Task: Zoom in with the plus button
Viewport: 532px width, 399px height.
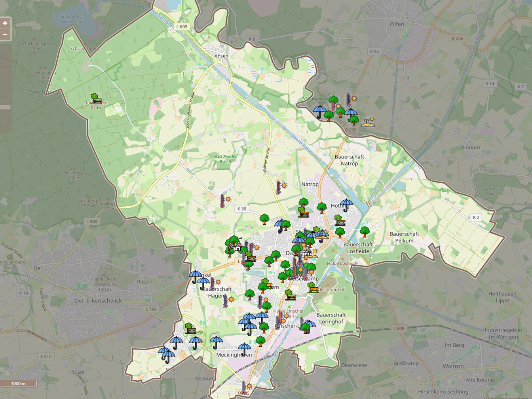Action: tap(5, 23)
